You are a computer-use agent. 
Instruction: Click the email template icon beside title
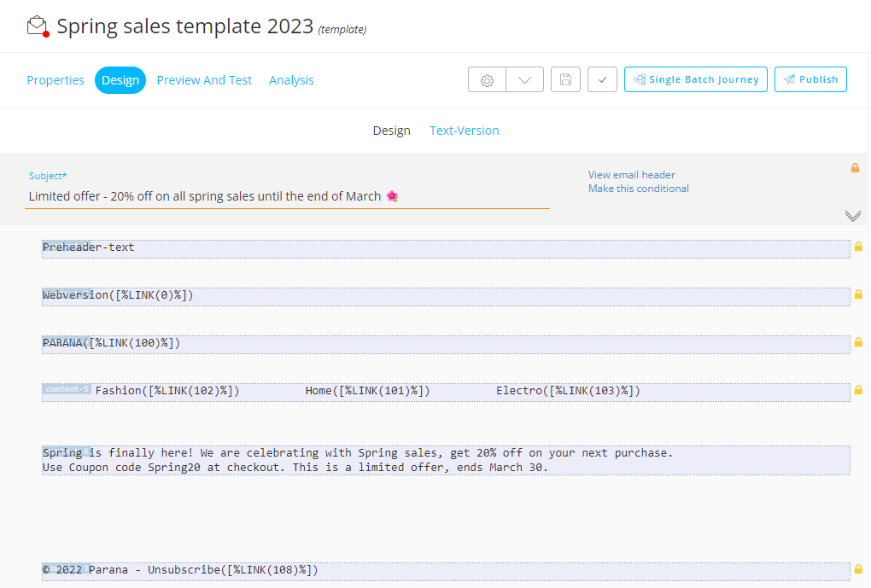click(x=37, y=26)
